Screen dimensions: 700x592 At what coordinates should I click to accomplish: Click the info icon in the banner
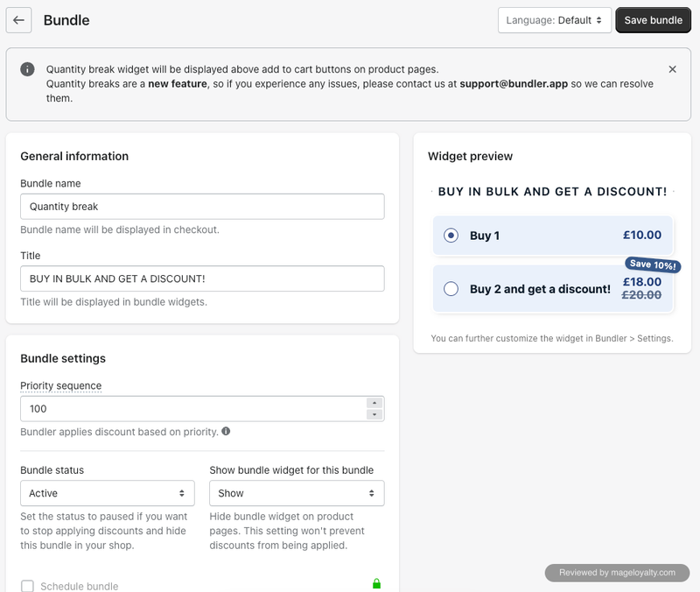[x=27, y=69]
